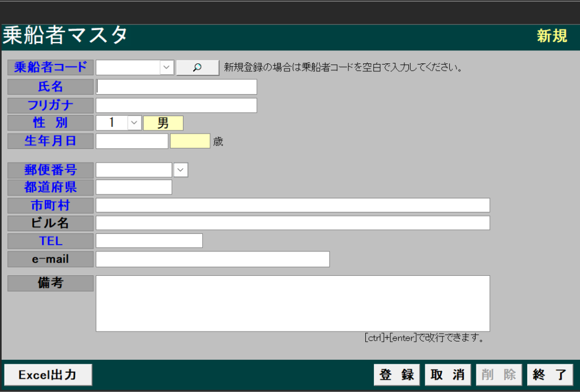
Task: Click the TEL input field
Action: point(149,241)
